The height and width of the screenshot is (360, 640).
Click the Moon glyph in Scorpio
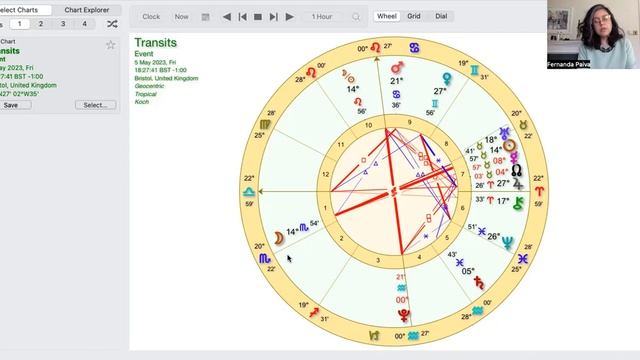click(278, 238)
